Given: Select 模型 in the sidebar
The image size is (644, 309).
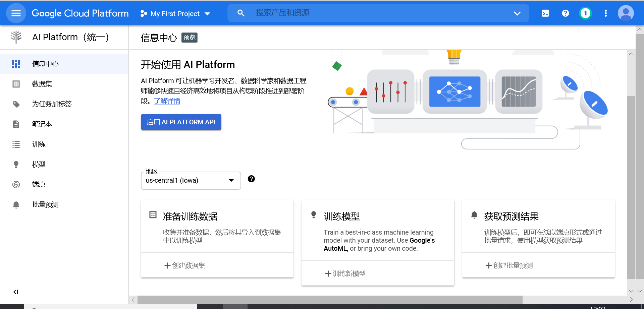Looking at the screenshot, I should pos(64,164).
